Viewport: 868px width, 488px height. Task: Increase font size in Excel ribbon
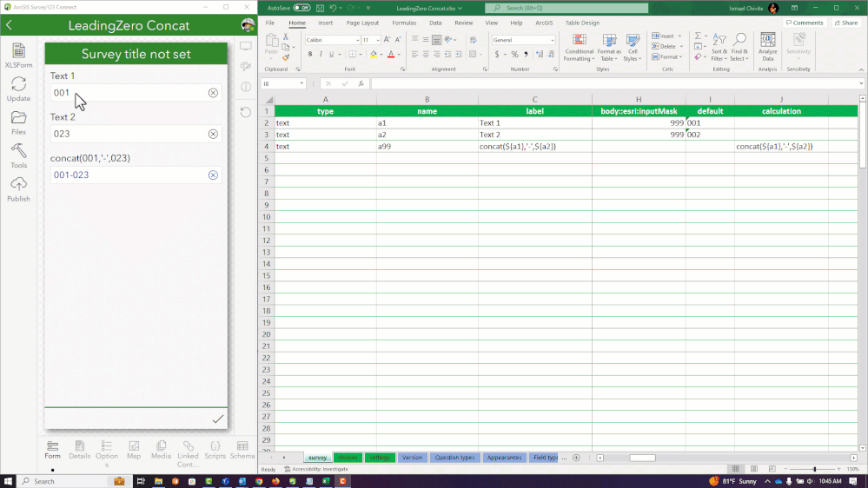click(x=387, y=40)
